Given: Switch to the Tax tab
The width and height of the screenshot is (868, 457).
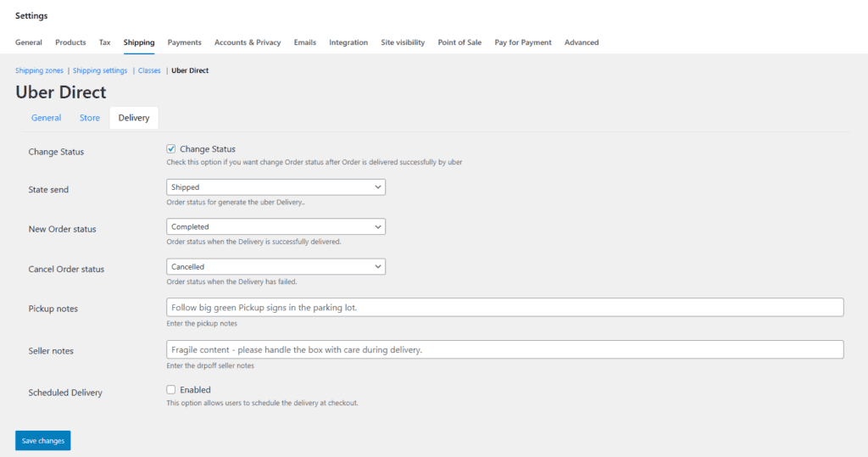Looking at the screenshot, I should [x=104, y=42].
